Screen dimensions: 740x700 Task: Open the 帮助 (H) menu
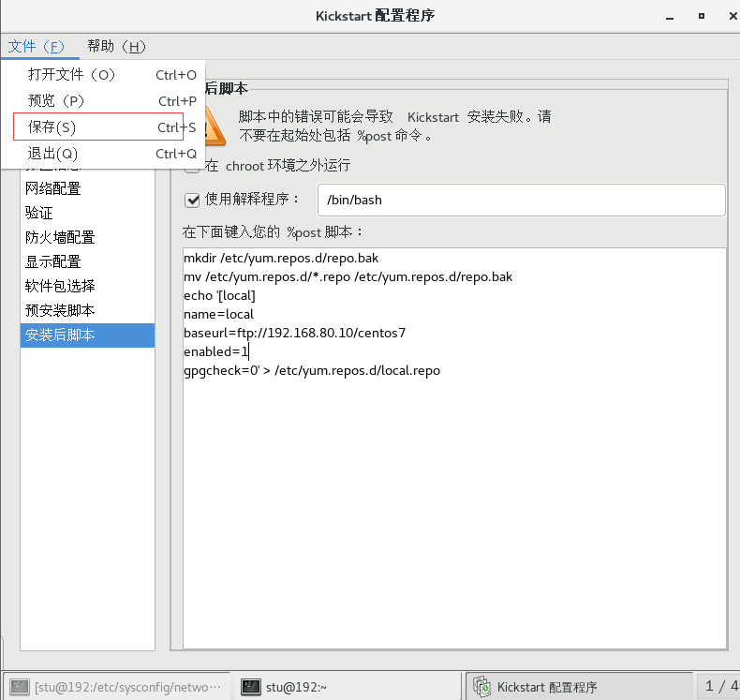point(116,46)
